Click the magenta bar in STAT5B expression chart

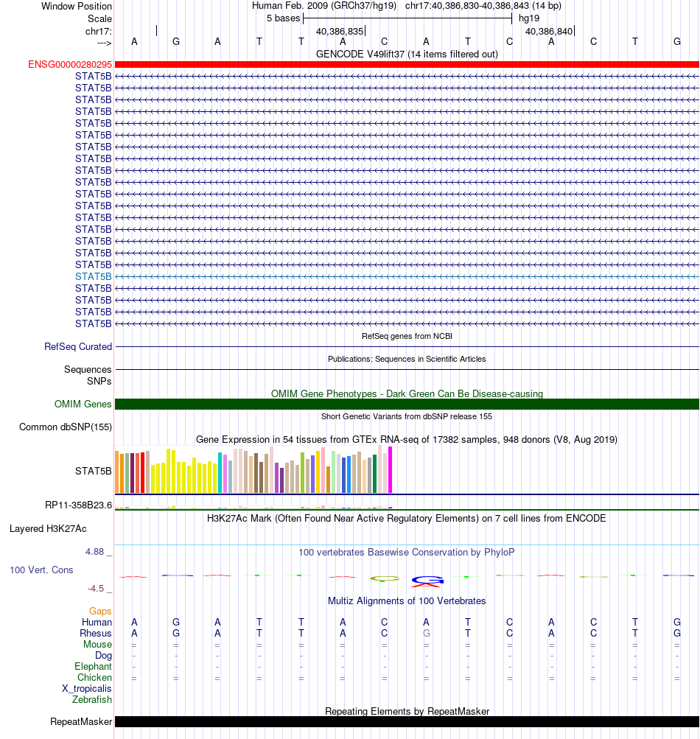(390, 469)
